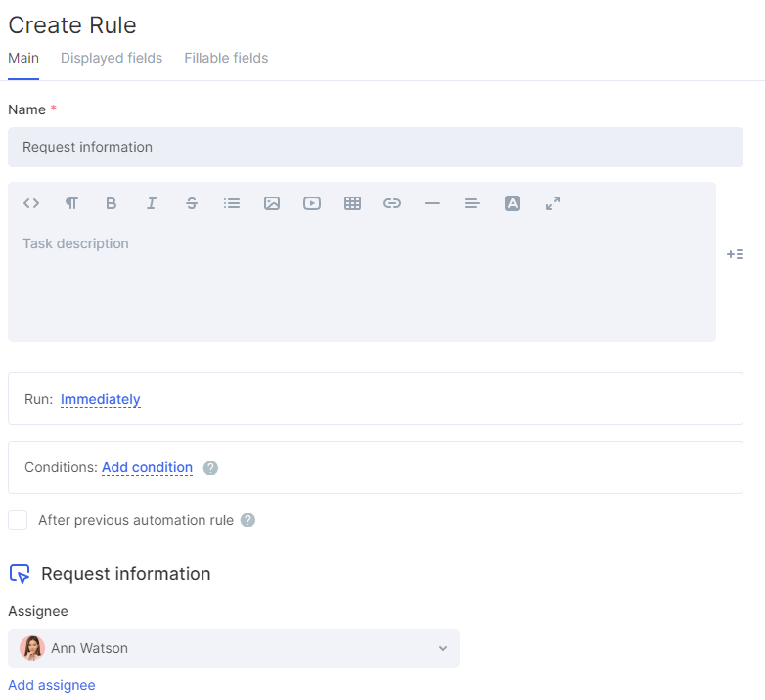Insert a horizontal line
Screen dimensions: 765x700
tap(432, 203)
